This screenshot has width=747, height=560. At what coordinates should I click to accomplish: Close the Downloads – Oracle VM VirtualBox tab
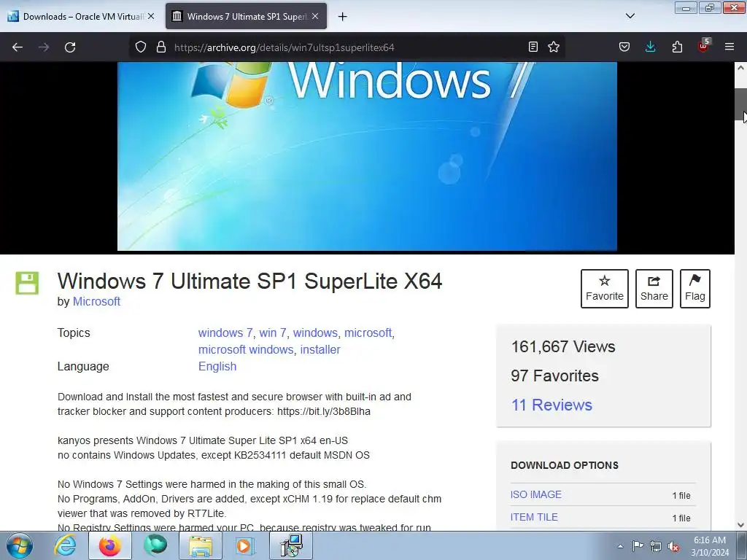150,16
